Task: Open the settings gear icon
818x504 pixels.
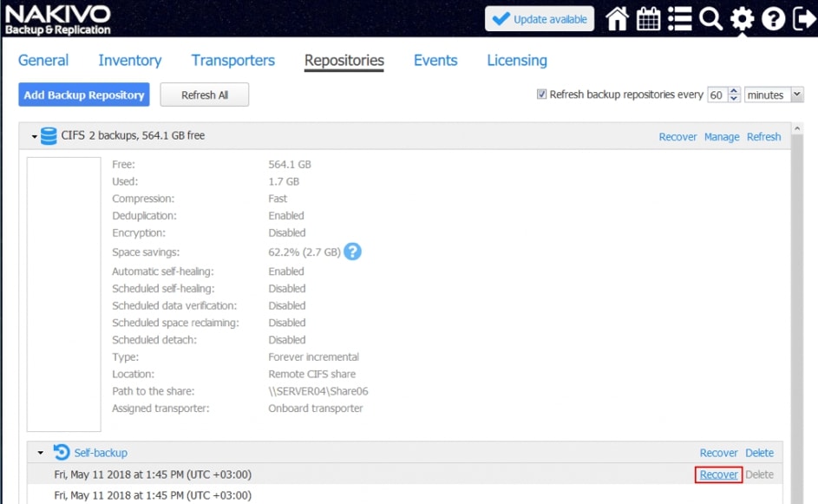Action: tap(742, 19)
